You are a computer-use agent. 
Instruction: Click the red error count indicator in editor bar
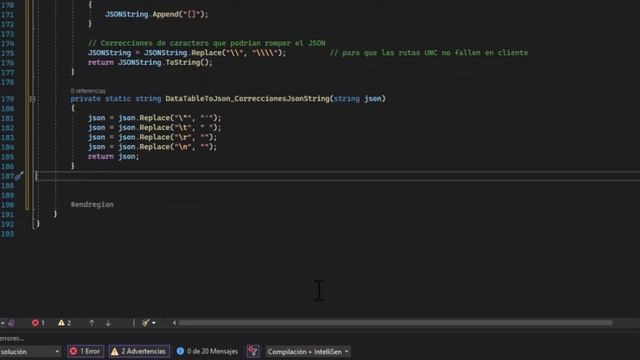tap(38, 323)
